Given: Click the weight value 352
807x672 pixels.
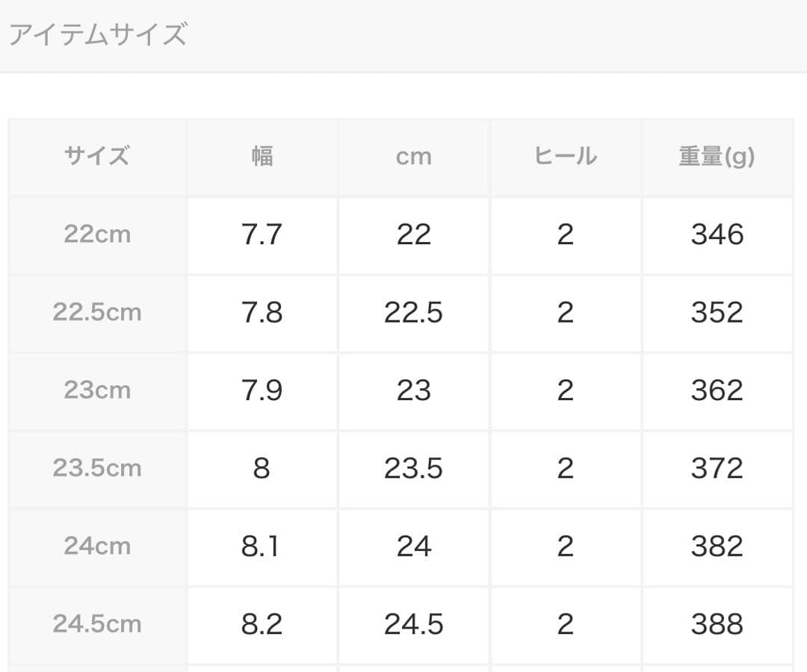Looking at the screenshot, I should pos(717,312).
